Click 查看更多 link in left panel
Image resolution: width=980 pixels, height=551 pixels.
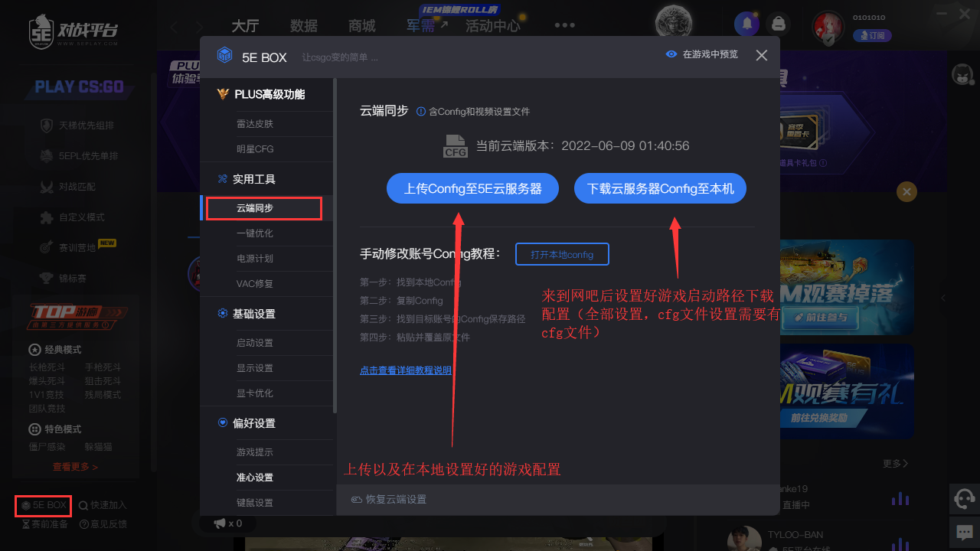coord(75,467)
